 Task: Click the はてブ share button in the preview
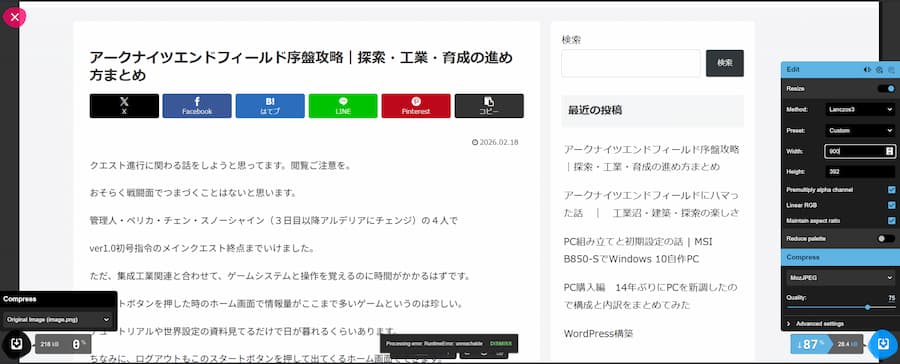pyautogui.click(x=270, y=106)
